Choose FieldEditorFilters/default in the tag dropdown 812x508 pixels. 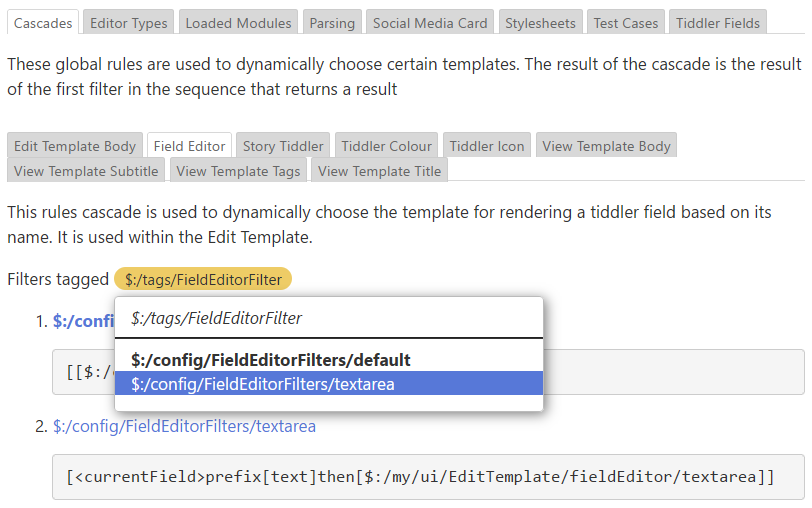270,360
